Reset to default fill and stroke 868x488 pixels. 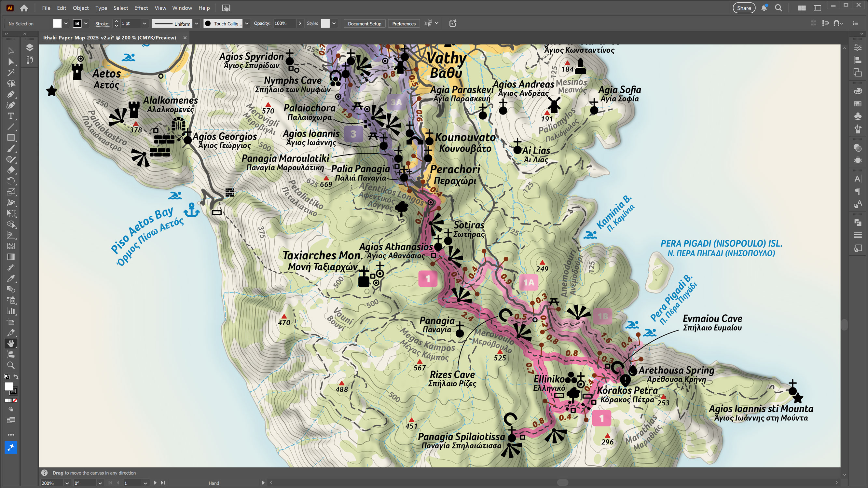[x=7, y=377]
